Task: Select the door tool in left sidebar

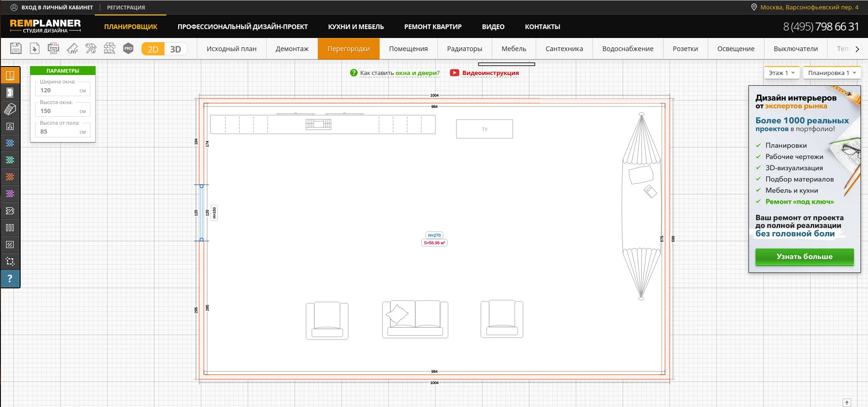Action: coord(10,92)
